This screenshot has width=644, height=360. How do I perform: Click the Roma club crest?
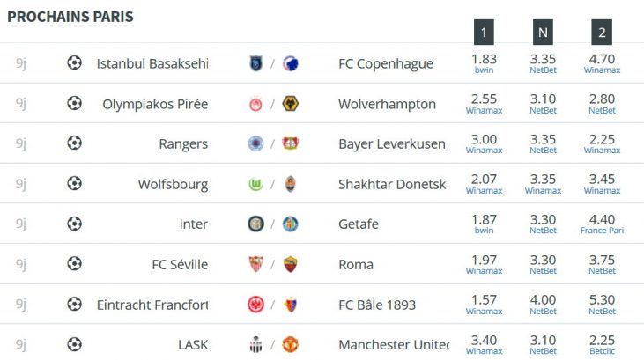pyautogui.click(x=291, y=264)
